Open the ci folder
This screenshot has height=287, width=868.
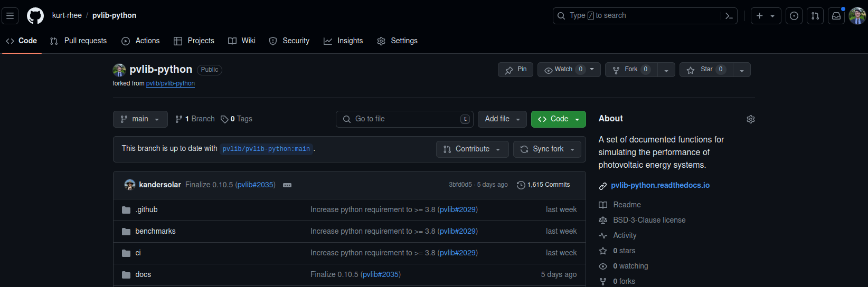pos(138,253)
